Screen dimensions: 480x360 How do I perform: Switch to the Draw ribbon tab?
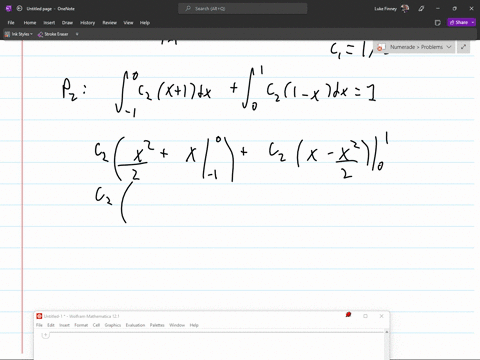point(67,23)
